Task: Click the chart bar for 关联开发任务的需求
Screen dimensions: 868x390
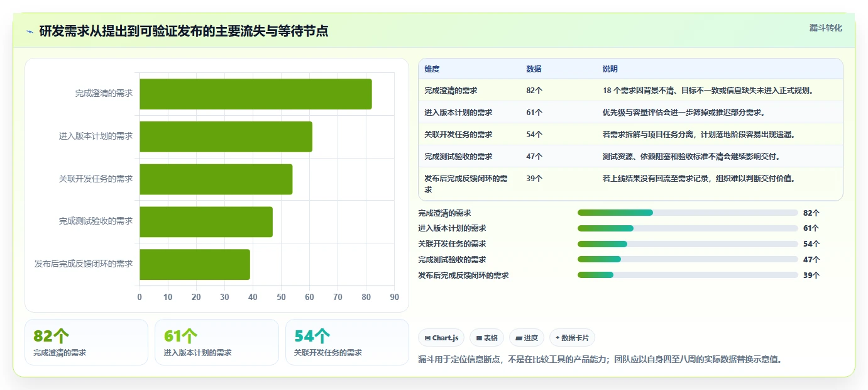Action: 216,179
